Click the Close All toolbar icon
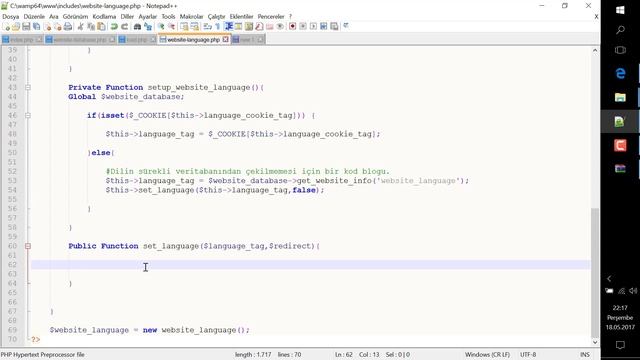This screenshot has width=640, height=360. pos(58,27)
